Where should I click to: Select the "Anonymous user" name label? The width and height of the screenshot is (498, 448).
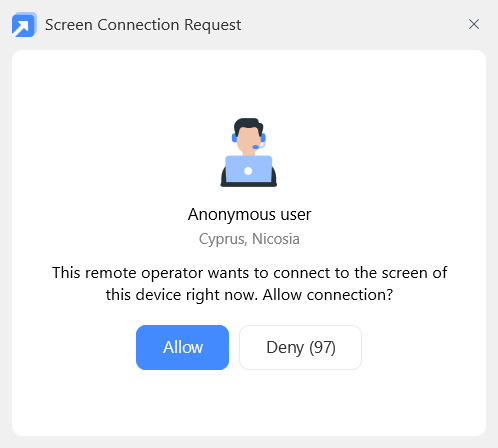point(249,214)
